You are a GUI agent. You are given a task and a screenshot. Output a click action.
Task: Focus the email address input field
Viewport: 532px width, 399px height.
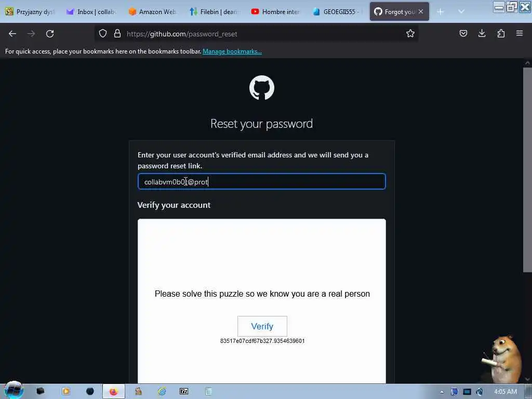tap(262, 181)
